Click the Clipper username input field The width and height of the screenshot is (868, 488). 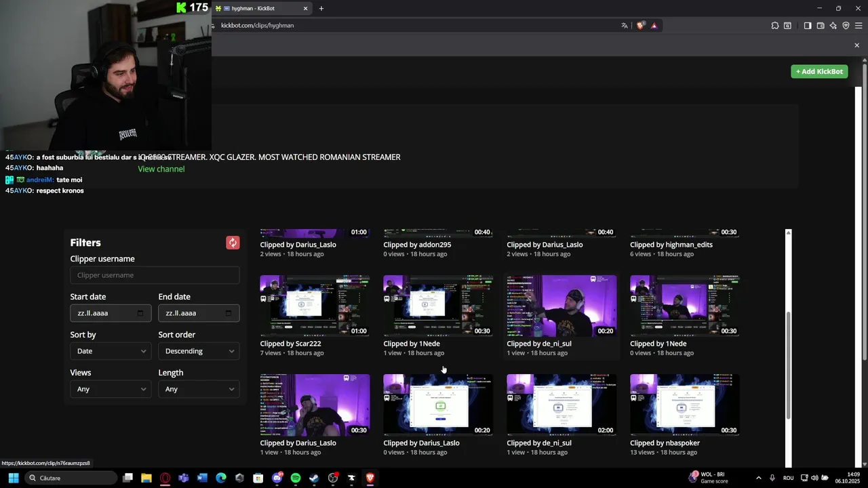click(155, 275)
